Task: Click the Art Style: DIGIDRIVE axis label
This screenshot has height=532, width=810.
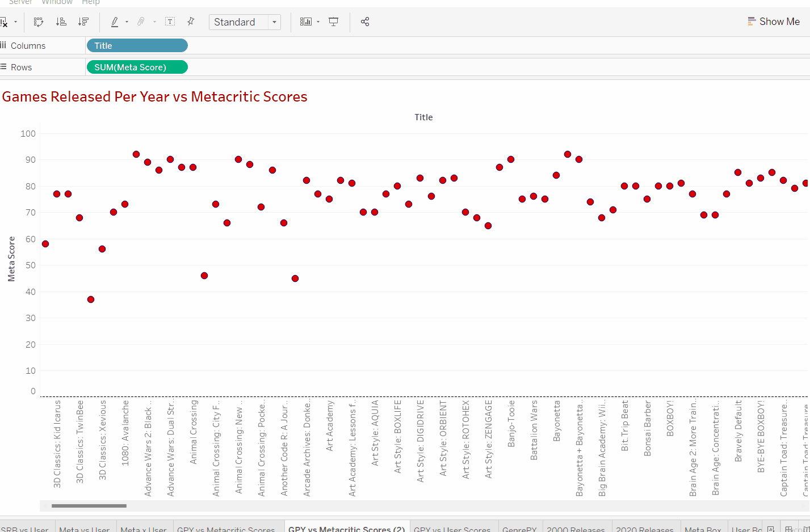Action: (x=420, y=441)
